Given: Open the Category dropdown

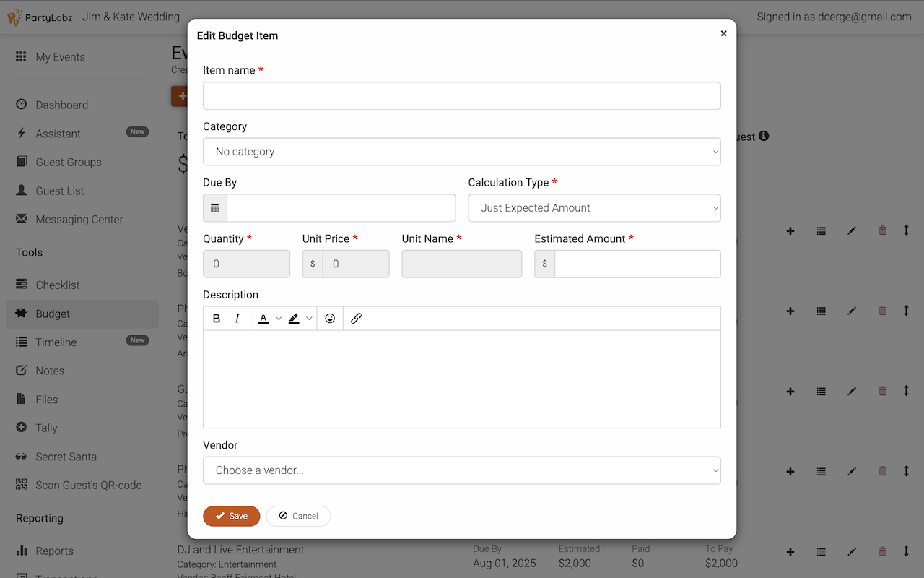Looking at the screenshot, I should (461, 152).
